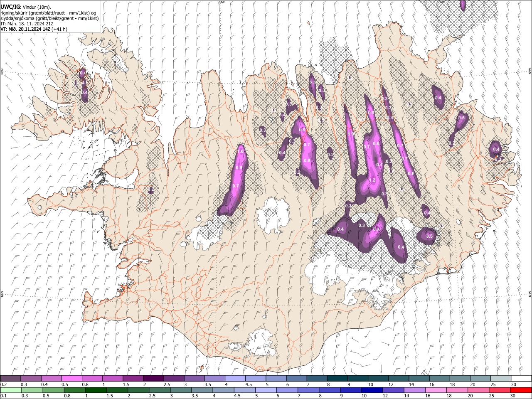Image resolution: width=532 pixels, height=399 pixels.
Task: Click the 'UWC/IG' bold title text
Action: point(10,6)
